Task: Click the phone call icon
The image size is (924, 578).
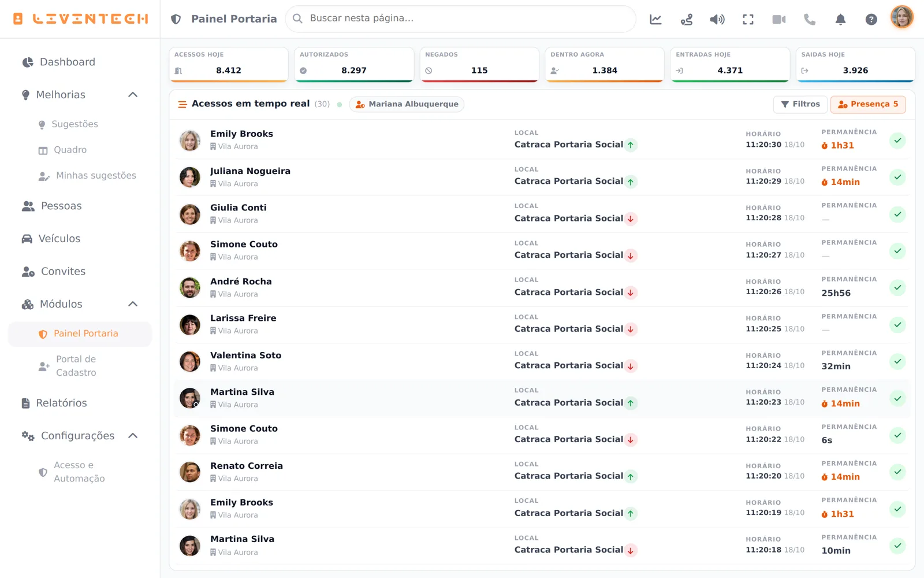Action: (810, 20)
